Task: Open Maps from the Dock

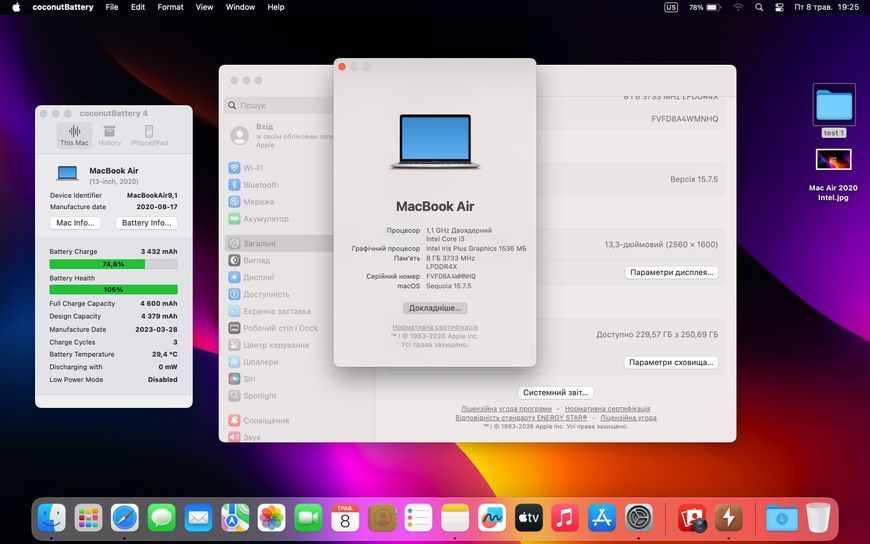Action: coord(235,518)
